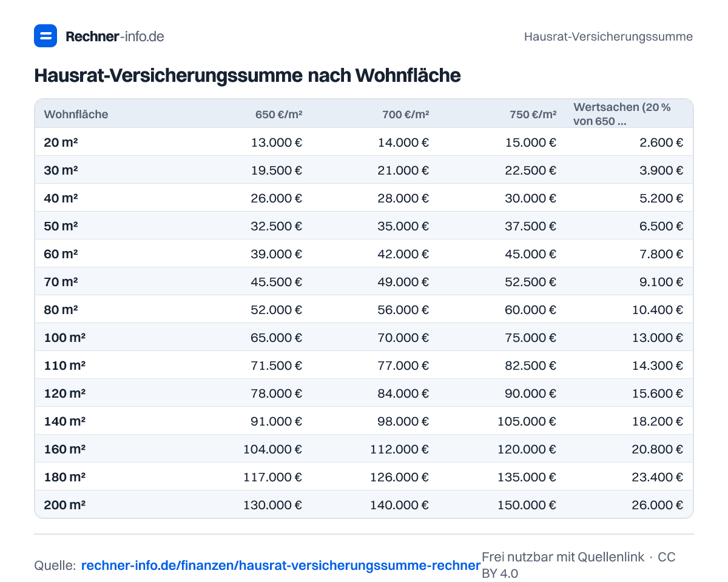This screenshot has height=582, width=728.
Task: Click the 150.000 € cell
Action: [527, 505]
